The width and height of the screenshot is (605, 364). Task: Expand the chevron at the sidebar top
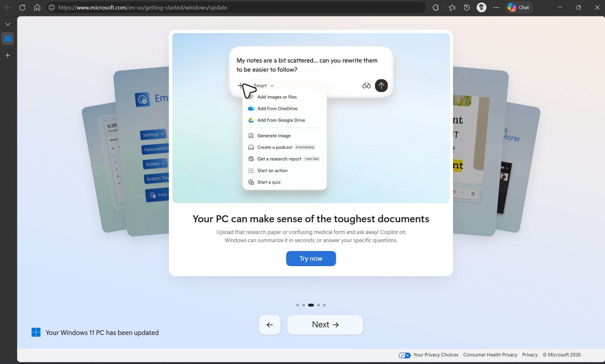tap(8, 24)
